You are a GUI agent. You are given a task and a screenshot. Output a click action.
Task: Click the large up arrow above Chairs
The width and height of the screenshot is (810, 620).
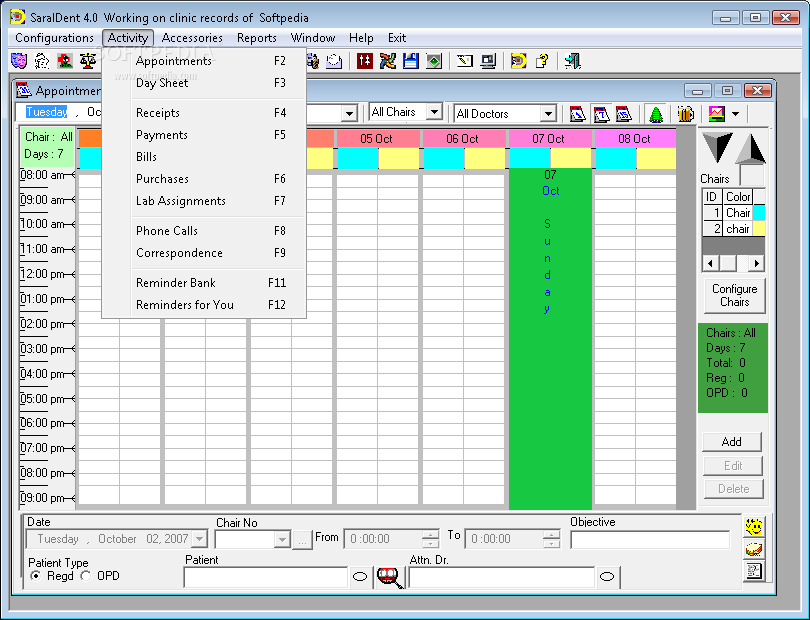pos(751,148)
